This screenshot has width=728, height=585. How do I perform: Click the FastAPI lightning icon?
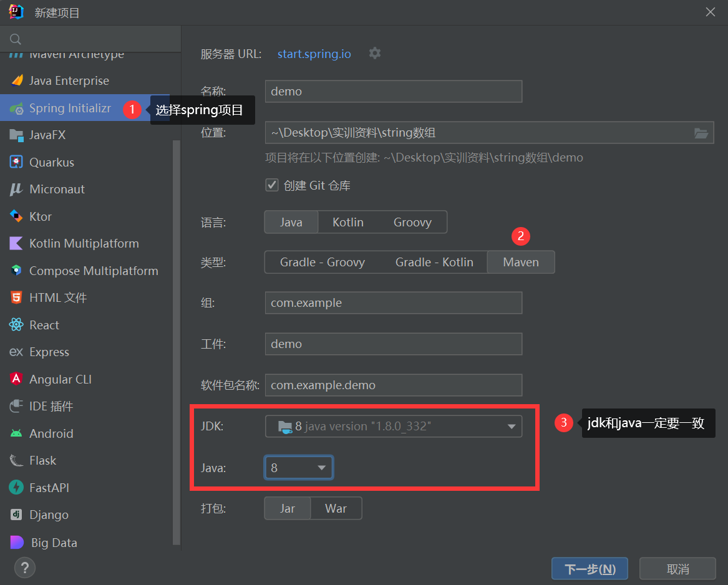tap(16, 487)
